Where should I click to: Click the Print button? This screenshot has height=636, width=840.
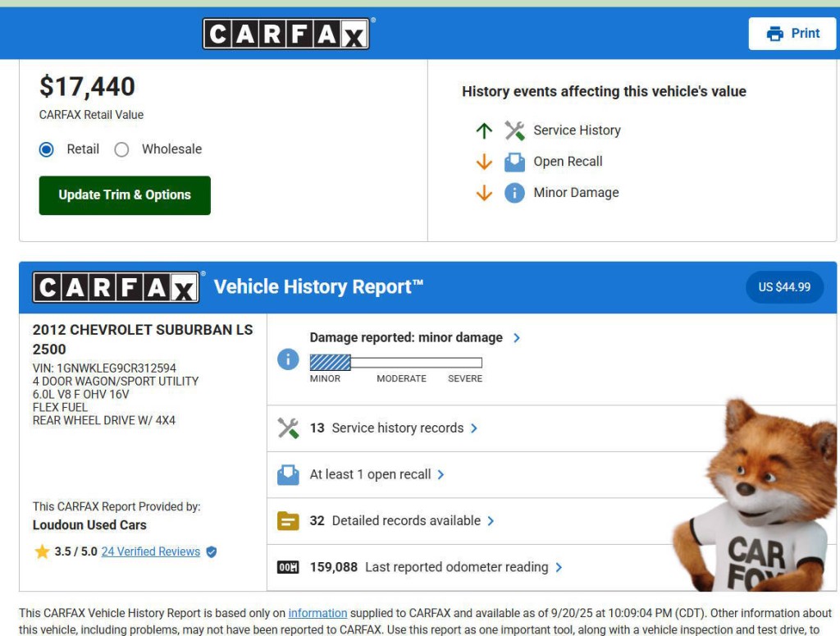tap(792, 34)
